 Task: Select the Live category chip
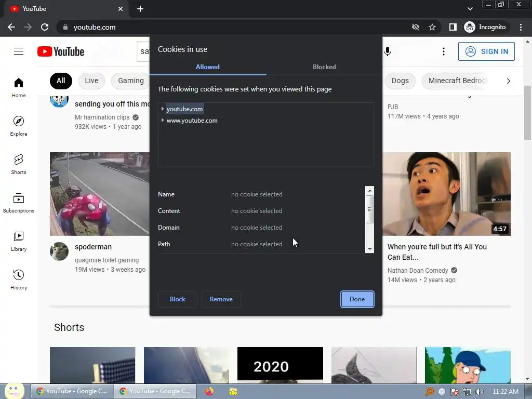pos(91,81)
